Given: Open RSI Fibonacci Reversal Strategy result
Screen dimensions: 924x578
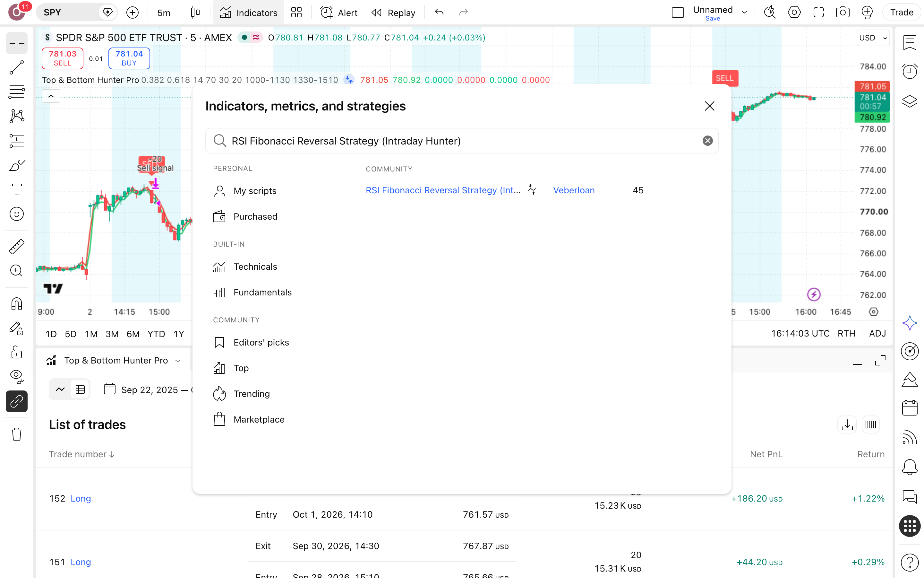Looking at the screenshot, I should pyautogui.click(x=443, y=190).
